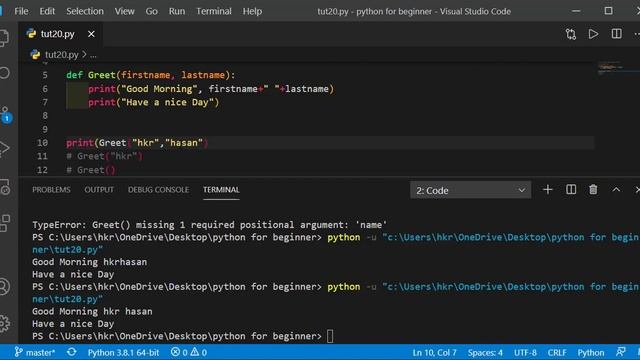
Task: Switch to the DEBUG CONSOLE tab
Action: click(x=158, y=190)
